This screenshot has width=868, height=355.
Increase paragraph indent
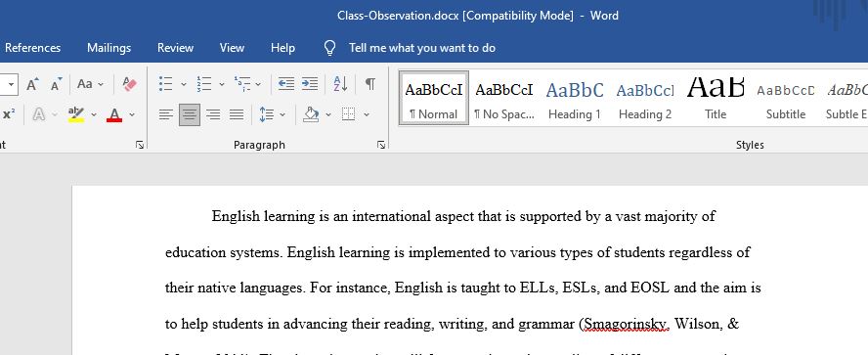click(310, 84)
